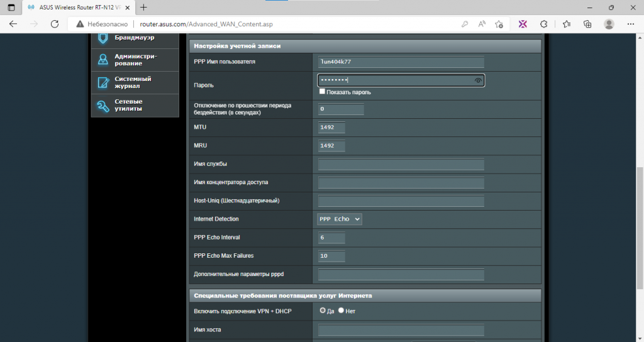The image size is (644, 342).
Task: Select Да for VPN + DHCP
Action: (323, 311)
